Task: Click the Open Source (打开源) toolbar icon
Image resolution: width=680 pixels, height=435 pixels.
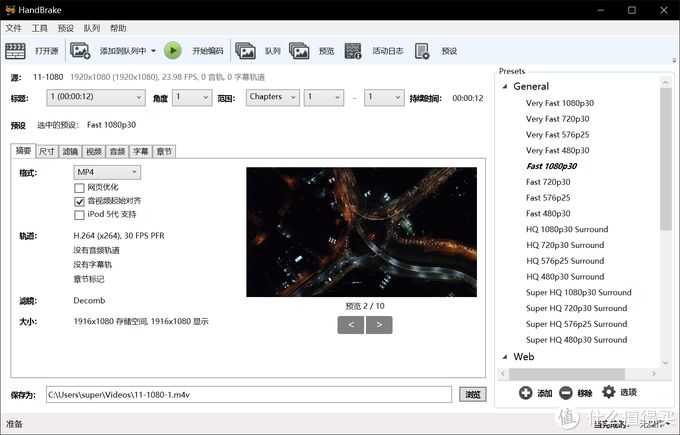Action: click(18, 50)
